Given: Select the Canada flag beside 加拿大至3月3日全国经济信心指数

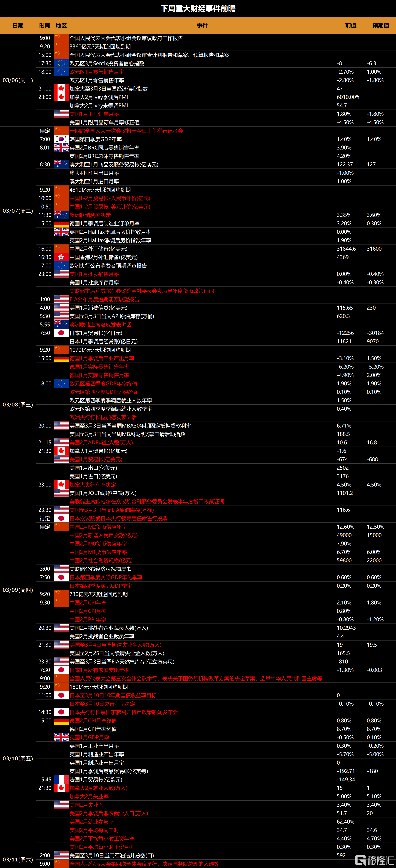Looking at the screenshot, I should 61,89.
